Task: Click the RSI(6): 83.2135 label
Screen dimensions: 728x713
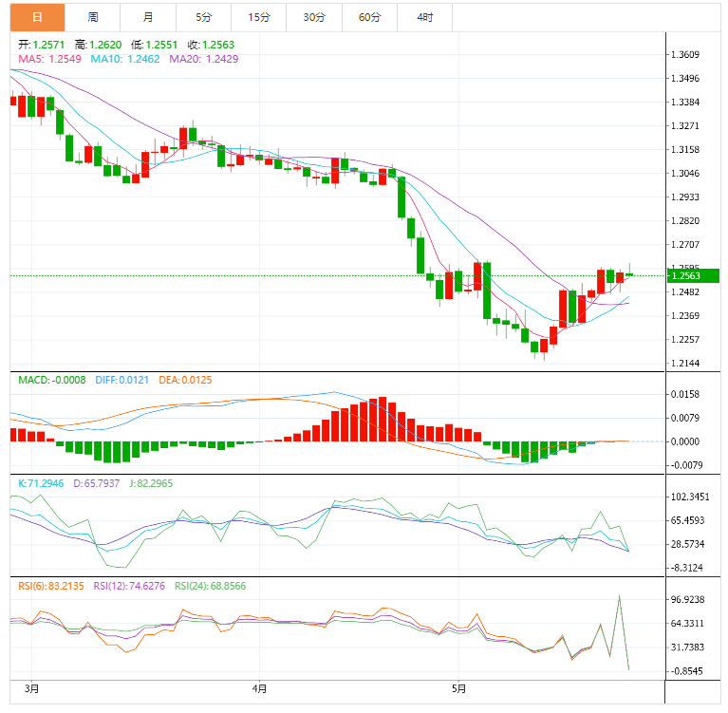Action: 51,586
